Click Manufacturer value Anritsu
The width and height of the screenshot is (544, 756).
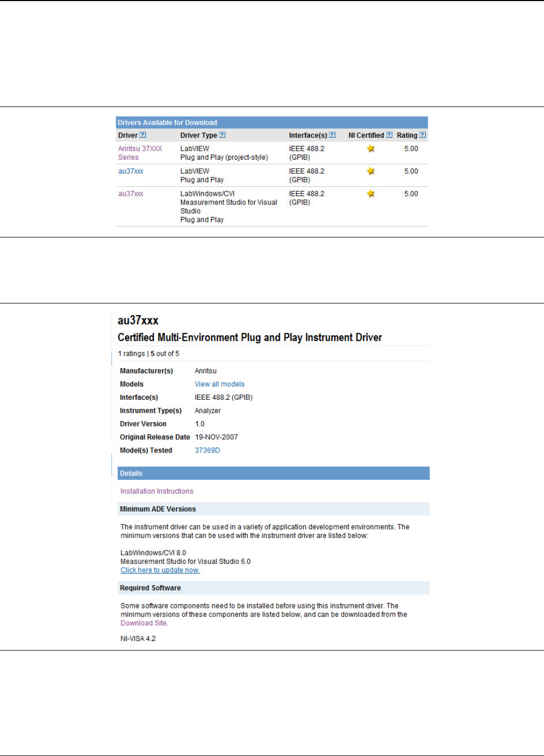206,371
